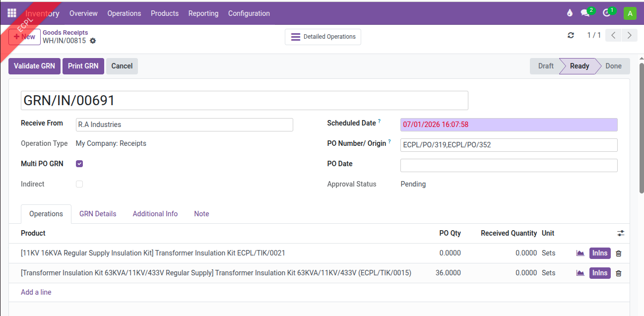Click the Scheduled Date field
Screen dimensions: 644x316
509,125
